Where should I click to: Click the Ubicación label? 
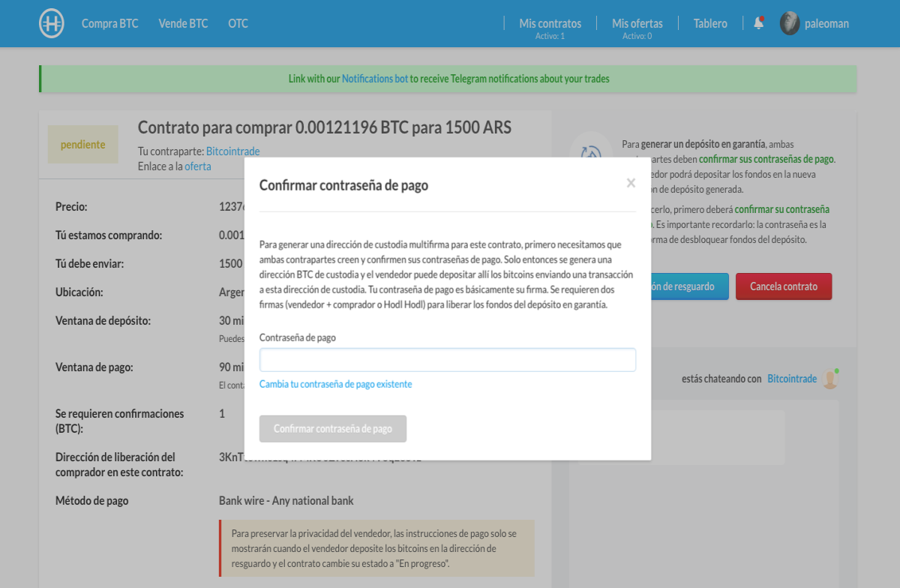(79, 292)
